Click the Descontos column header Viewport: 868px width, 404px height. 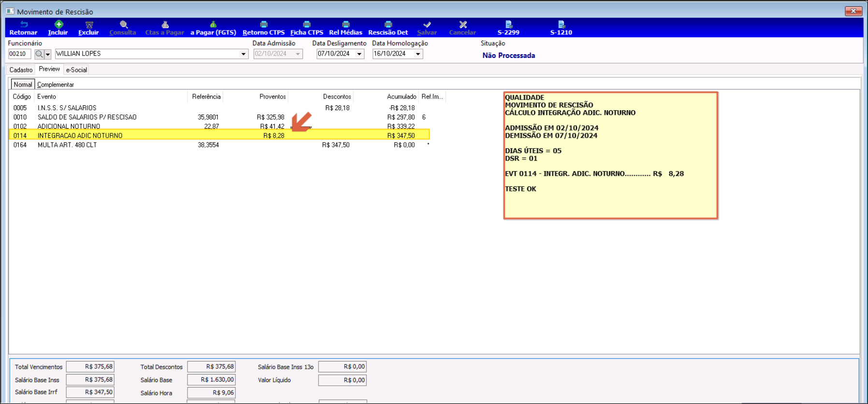[x=321, y=97]
